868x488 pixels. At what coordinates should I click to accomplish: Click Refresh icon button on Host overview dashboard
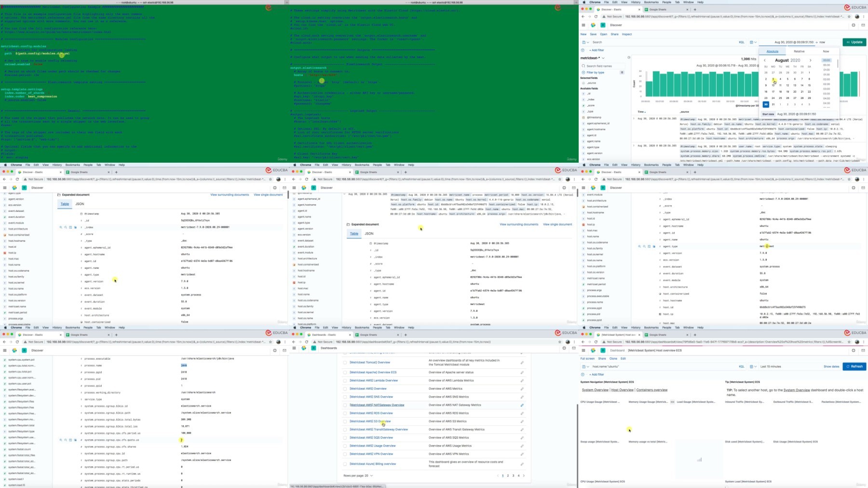pos(854,366)
